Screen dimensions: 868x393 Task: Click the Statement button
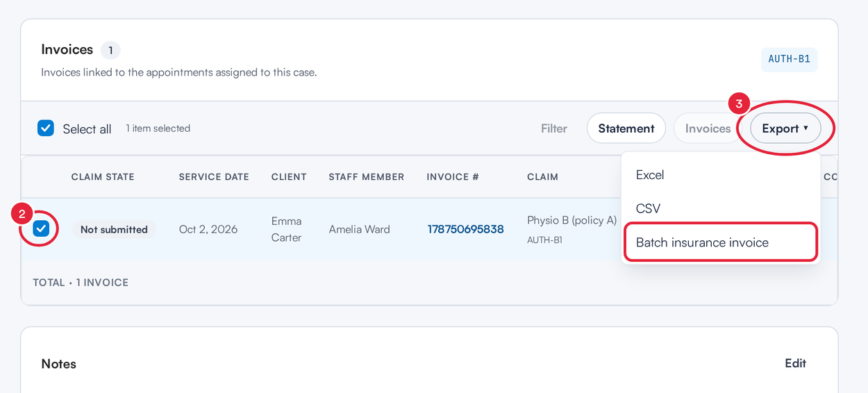[626, 128]
